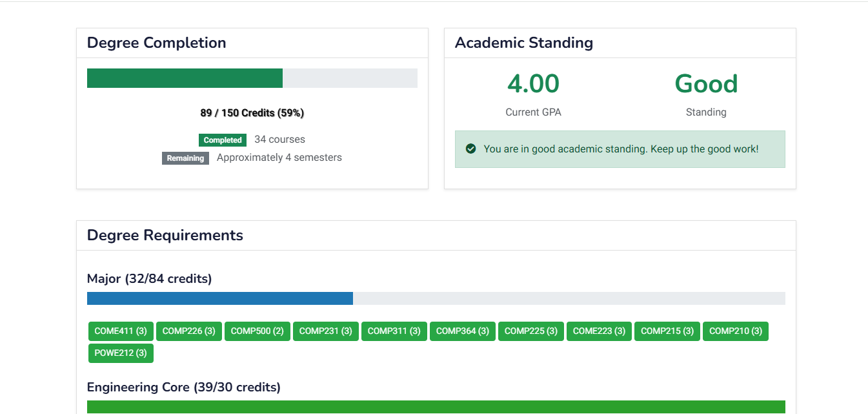Open the COMP311 (3) course badge
The width and height of the screenshot is (868, 414).
[x=394, y=331]
